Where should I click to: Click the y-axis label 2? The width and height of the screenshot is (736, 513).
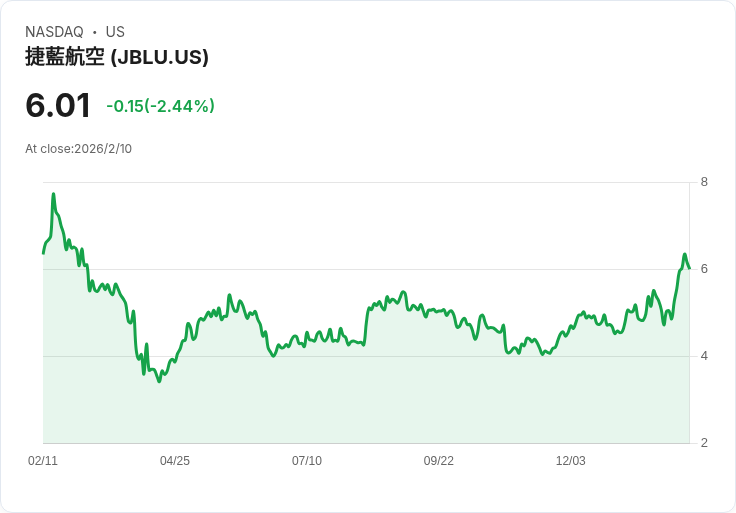pyautogui.click(x=704, y=443)
